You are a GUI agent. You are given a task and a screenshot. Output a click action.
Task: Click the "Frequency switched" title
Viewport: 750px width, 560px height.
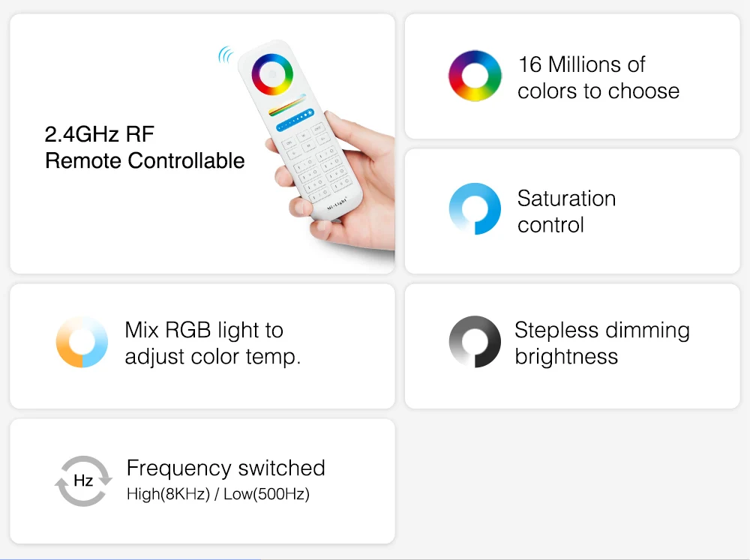[226, 468]
